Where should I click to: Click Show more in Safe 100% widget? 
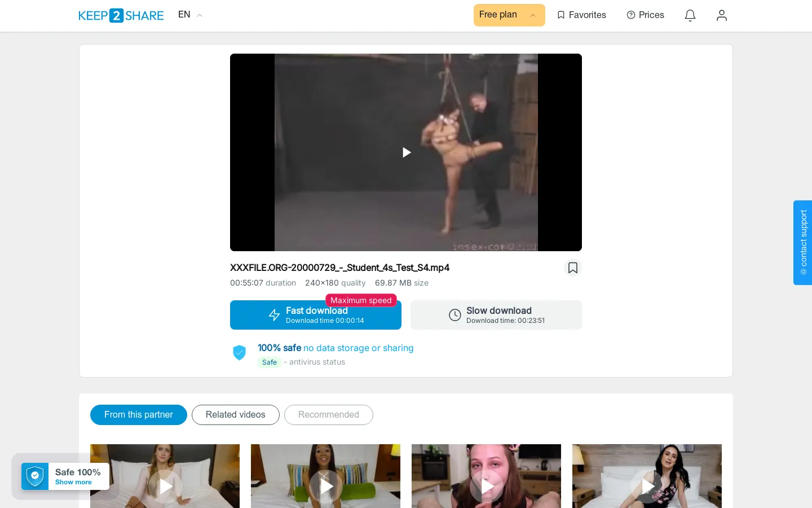tap(73, 483)
